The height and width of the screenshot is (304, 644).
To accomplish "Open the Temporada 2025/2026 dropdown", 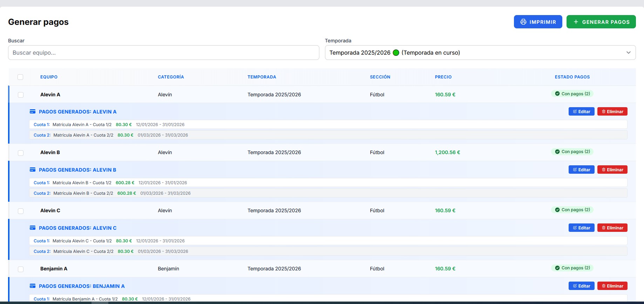I will point(480,53).
